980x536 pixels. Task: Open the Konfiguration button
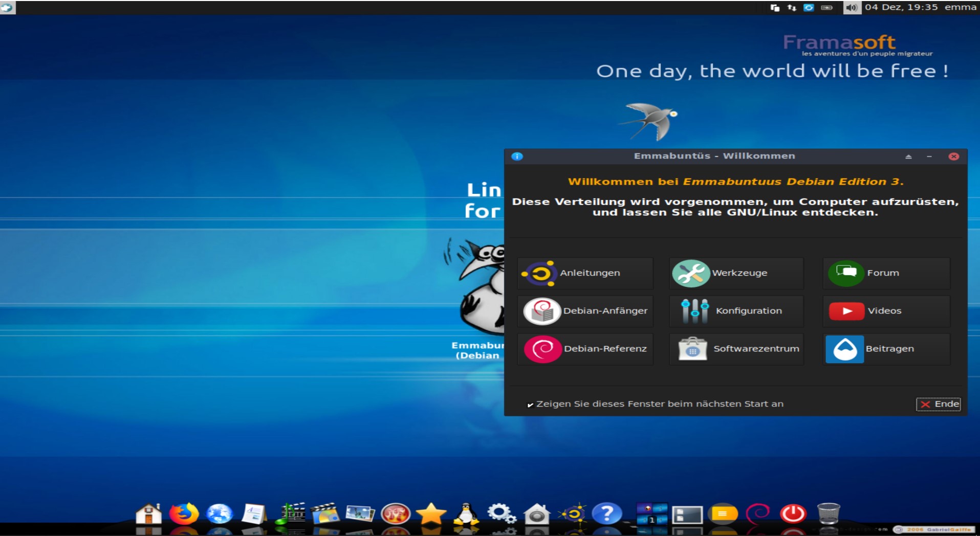coord(736,311)
